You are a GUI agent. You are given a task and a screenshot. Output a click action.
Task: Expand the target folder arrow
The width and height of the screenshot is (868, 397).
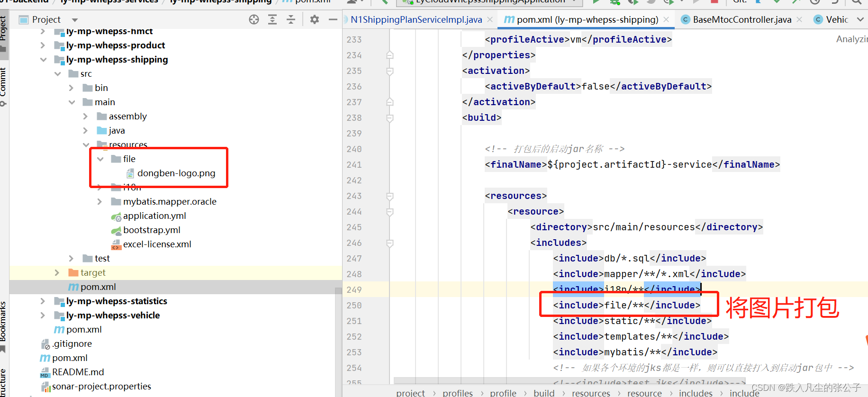57,272
